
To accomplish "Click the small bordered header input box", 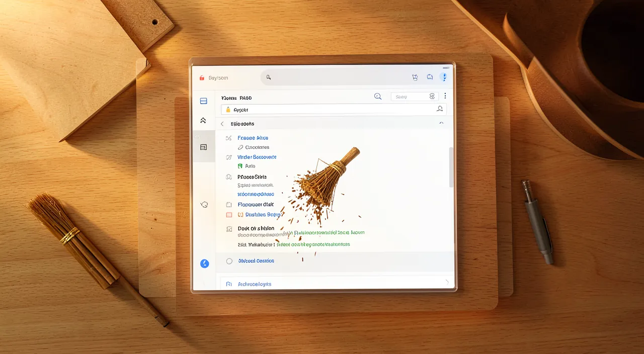I will click(x=415, y=97).
